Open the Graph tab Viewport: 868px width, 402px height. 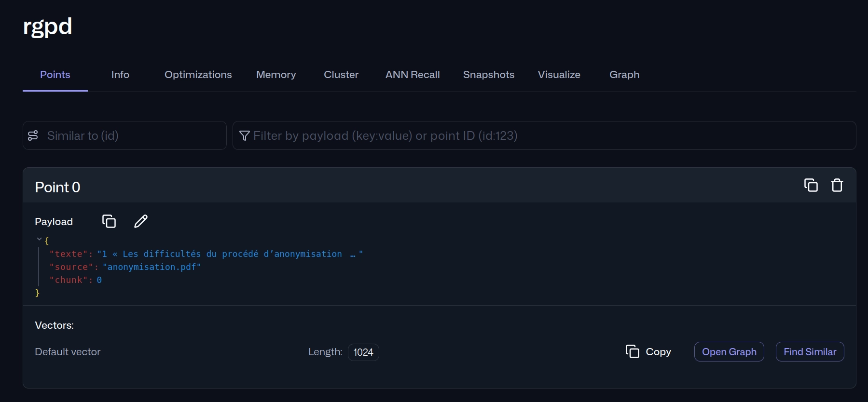pos(624,75)
